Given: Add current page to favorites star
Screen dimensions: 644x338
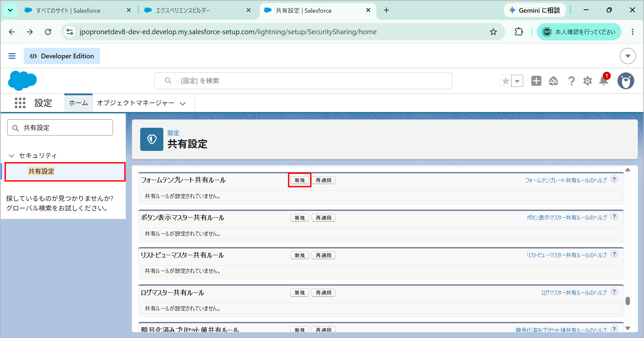Looking at the screenshot, I should (506, 81).
